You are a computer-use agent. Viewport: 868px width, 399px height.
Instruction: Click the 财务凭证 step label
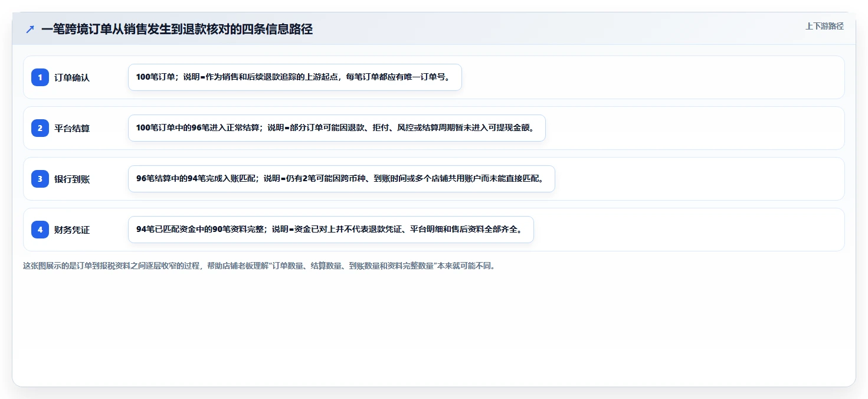tap(72, 230)
